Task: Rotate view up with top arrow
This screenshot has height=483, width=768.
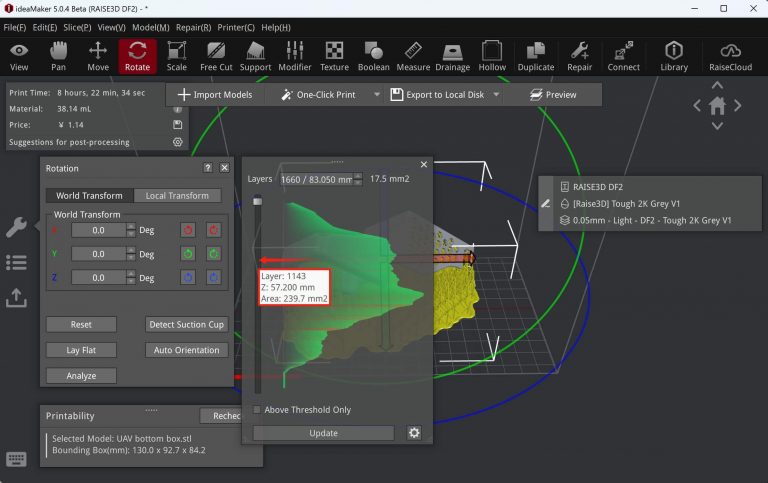Action: [717, 85]
